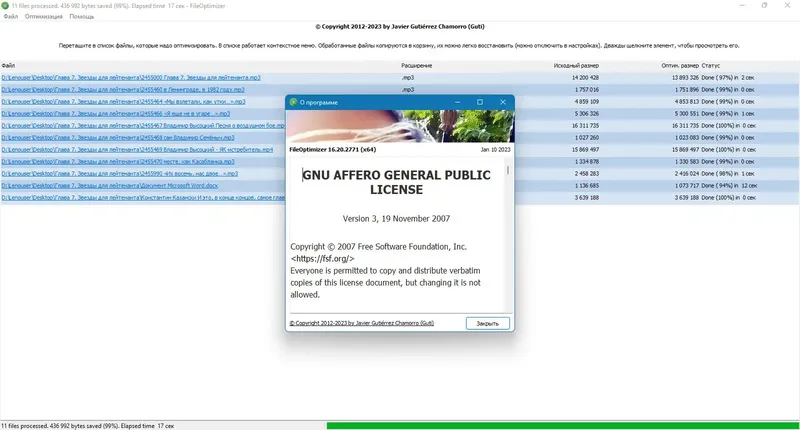Click the 'FileOptimizer 16.20.2771 (x64)' version label

point(333,149)
